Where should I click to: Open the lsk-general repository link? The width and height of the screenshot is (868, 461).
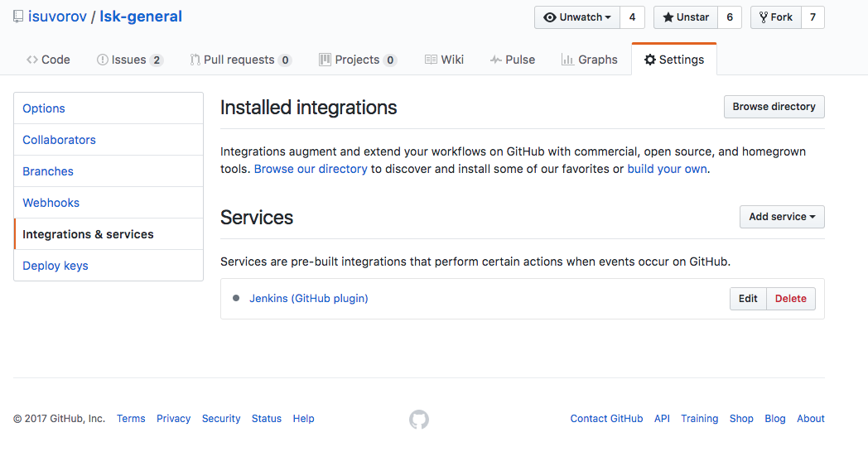click(141, 17)
